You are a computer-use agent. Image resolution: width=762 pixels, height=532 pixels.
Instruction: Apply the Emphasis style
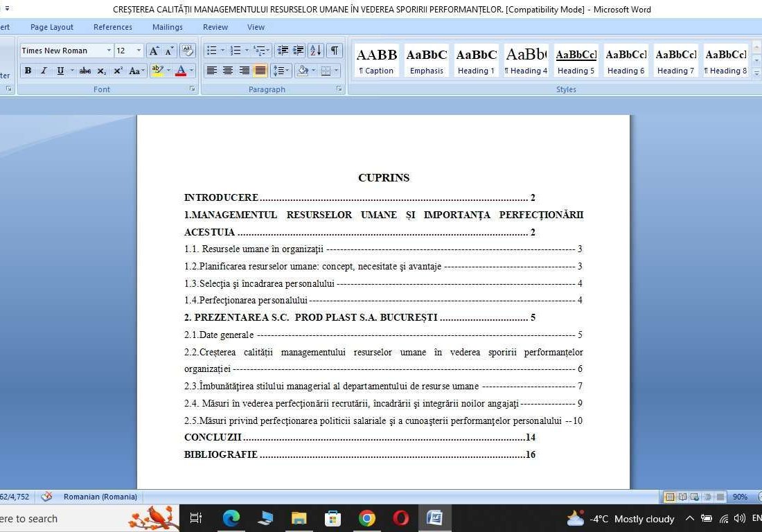click(426, 60)
